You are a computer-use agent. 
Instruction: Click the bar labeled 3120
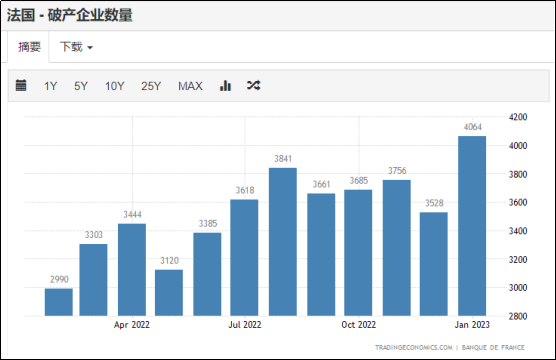(169, 293)
